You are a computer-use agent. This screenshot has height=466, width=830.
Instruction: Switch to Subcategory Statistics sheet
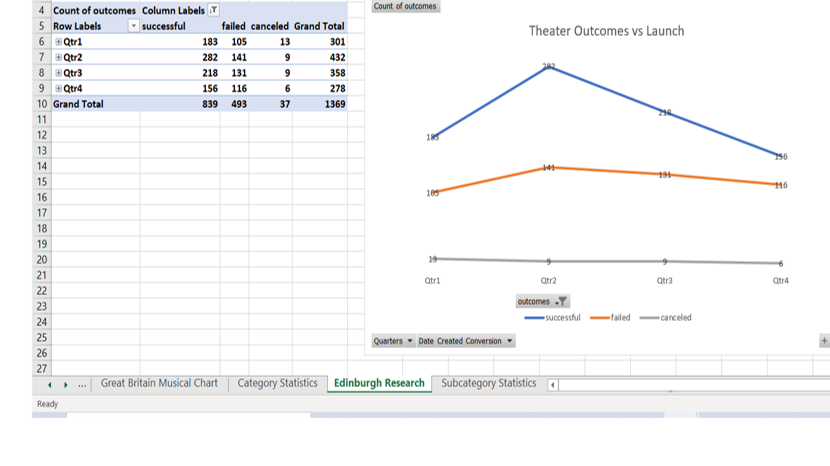(x=489, y=383)
